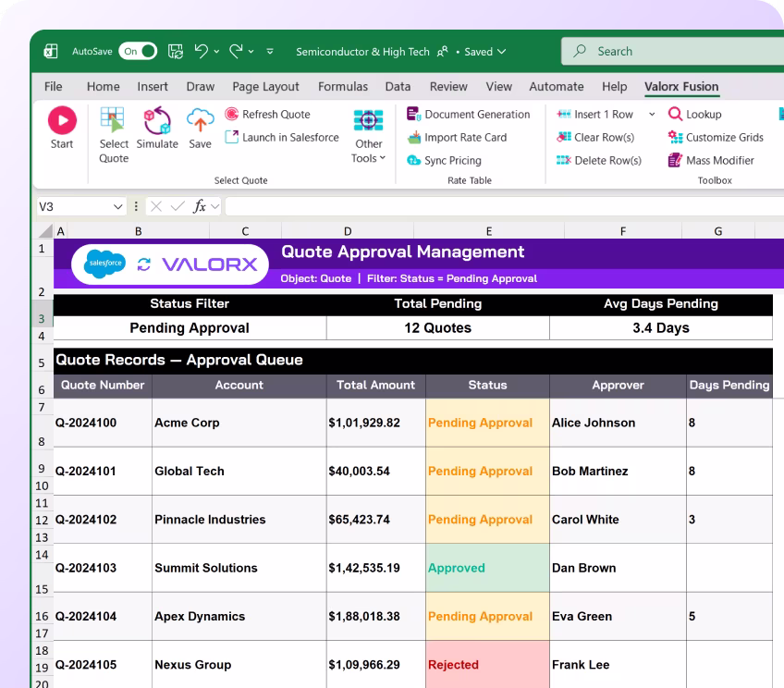Open Customize Quick Access Toolbar dropdown
This screenshot has width=784, height=688.
tap(270, 52)
